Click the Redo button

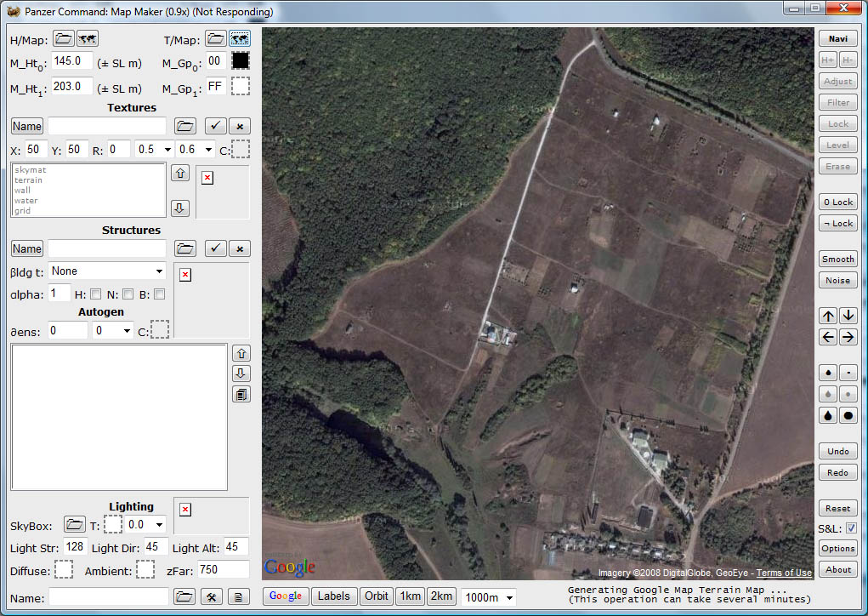[x=838, y=472]
